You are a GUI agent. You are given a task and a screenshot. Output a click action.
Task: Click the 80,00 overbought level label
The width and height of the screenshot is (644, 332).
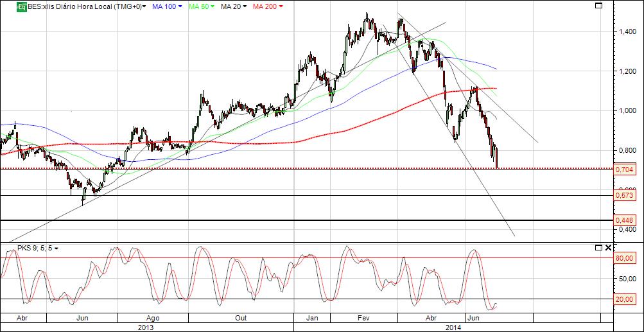(x=625, y=258)
